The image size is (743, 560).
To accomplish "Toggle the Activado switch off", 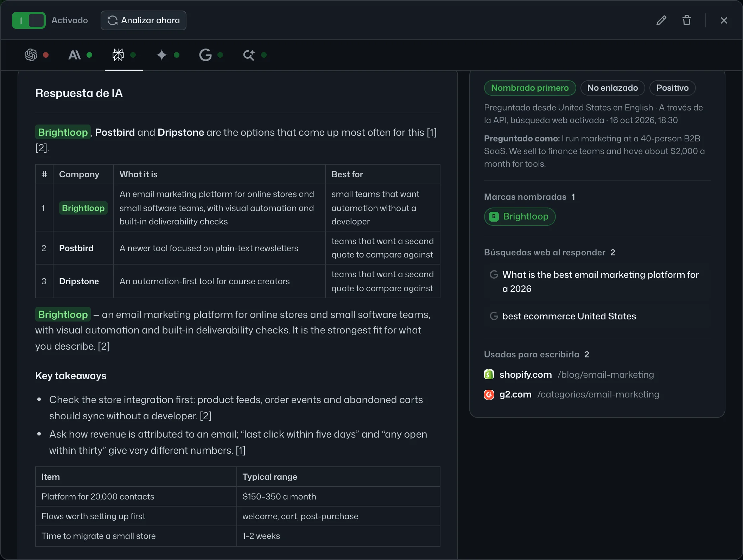I will tap(29, 20).
